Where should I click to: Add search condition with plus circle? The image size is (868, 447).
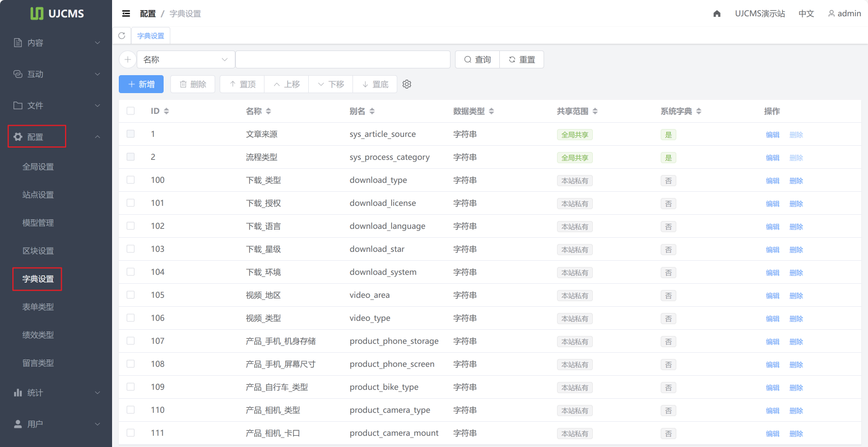(128, 59)
